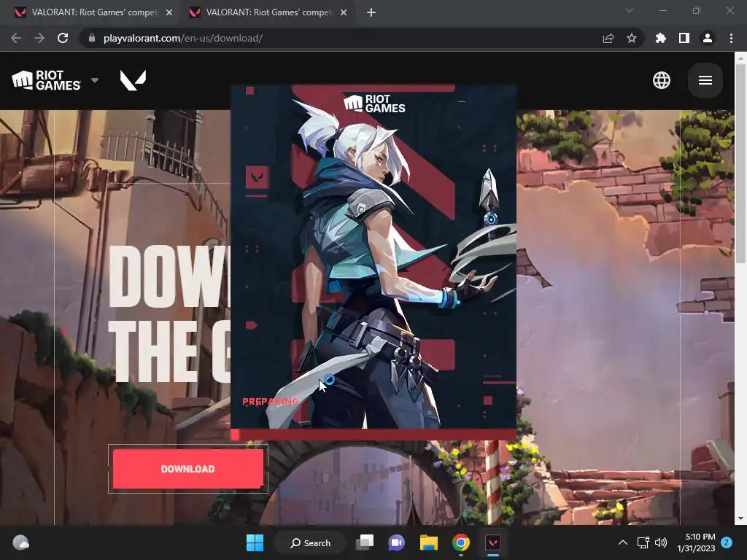This screenshot has height=560, width=747.
Task: Open the Chrome extensions puzzle menu
Action: (660, 38)
